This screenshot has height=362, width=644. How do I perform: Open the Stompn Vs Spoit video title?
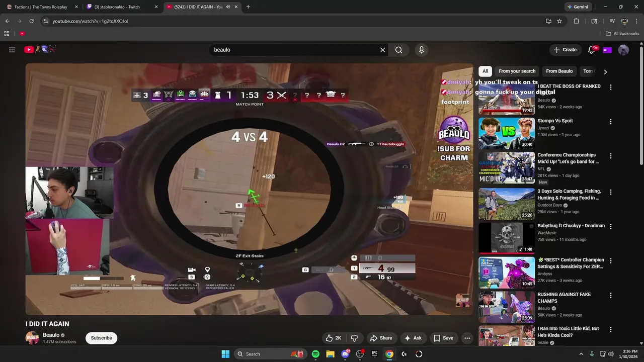point(555,121)
